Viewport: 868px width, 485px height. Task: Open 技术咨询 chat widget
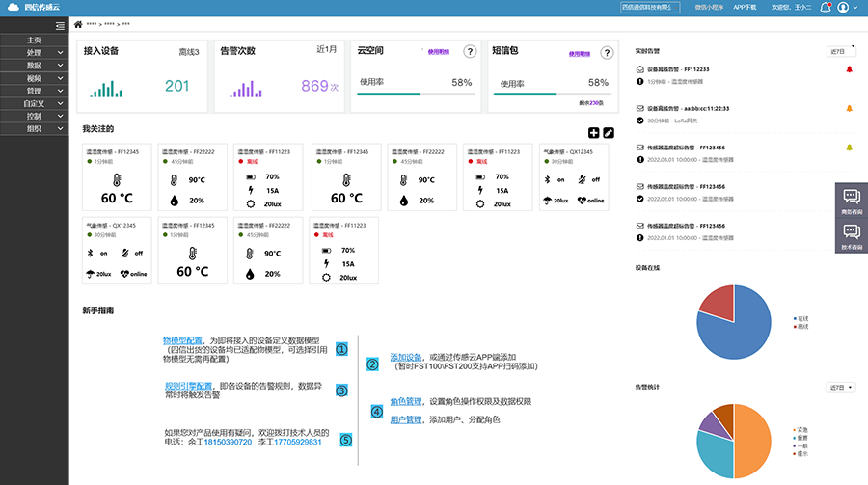coord(852,234)
